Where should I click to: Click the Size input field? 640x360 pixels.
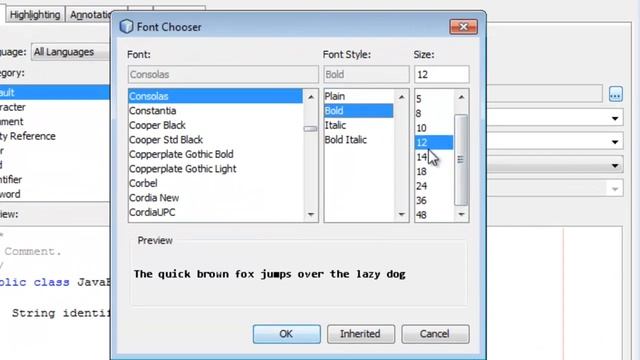coord(442,75)
